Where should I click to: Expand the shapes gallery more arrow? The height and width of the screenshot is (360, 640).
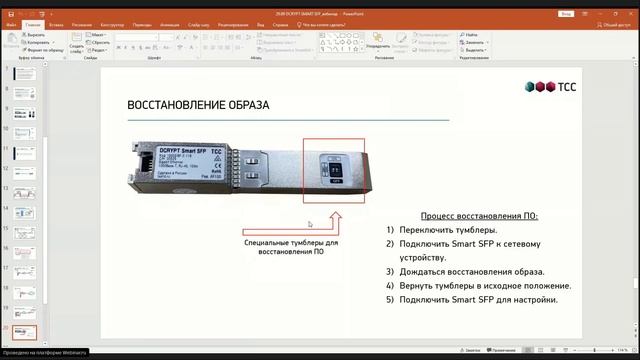(x=362, y=50)
